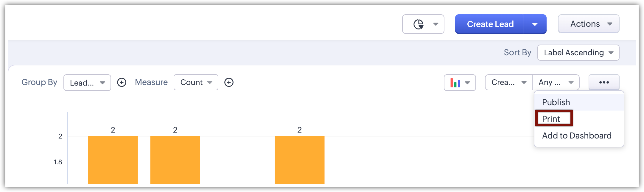Add another Group By field

click(x=122, y=82)
